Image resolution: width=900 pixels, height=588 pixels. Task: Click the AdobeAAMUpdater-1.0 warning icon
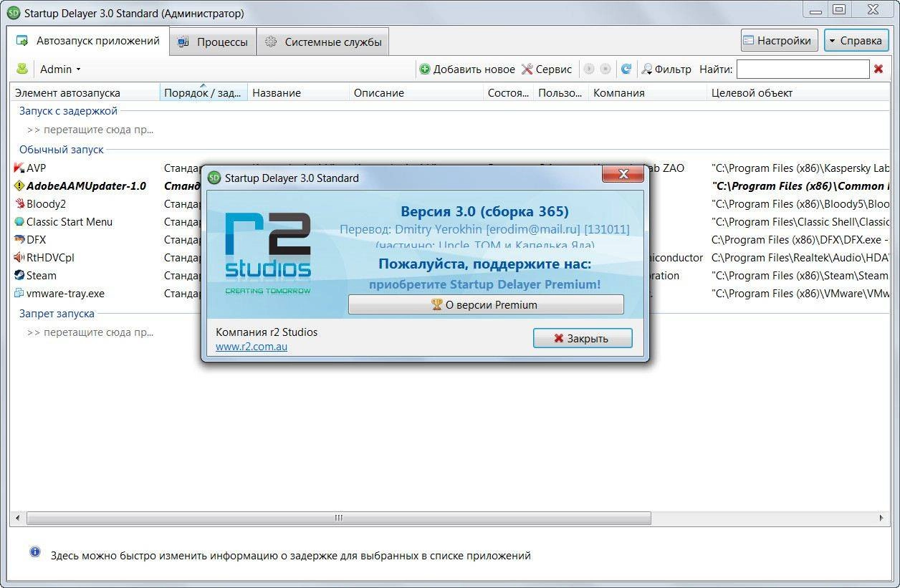(x=19, y=186)
